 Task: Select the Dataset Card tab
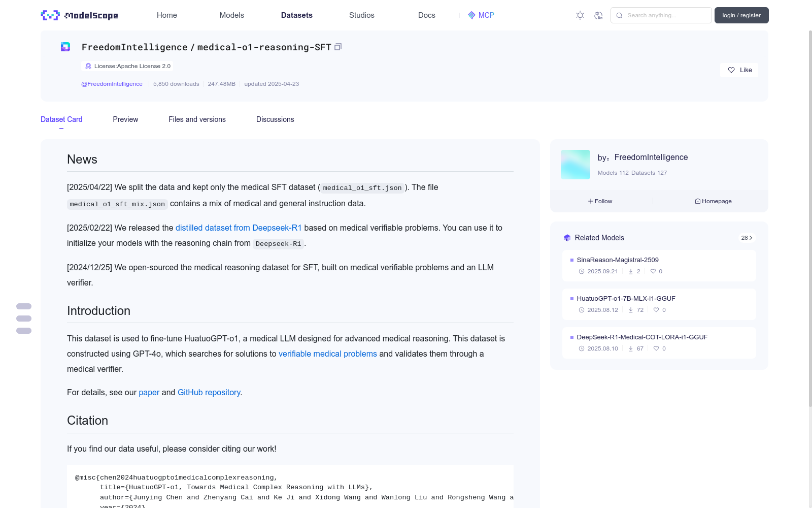(x=61, y=119)
